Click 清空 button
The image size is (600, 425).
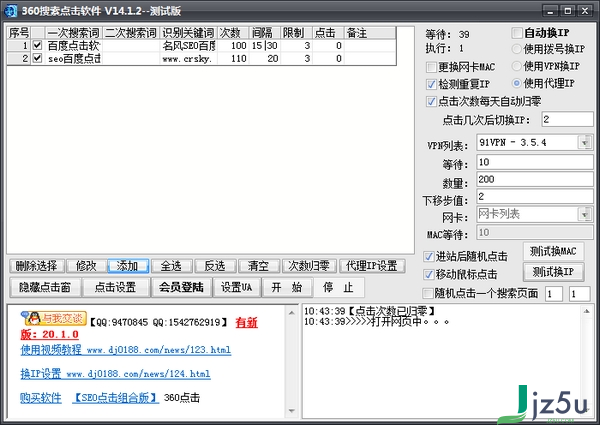click(258, 266)
